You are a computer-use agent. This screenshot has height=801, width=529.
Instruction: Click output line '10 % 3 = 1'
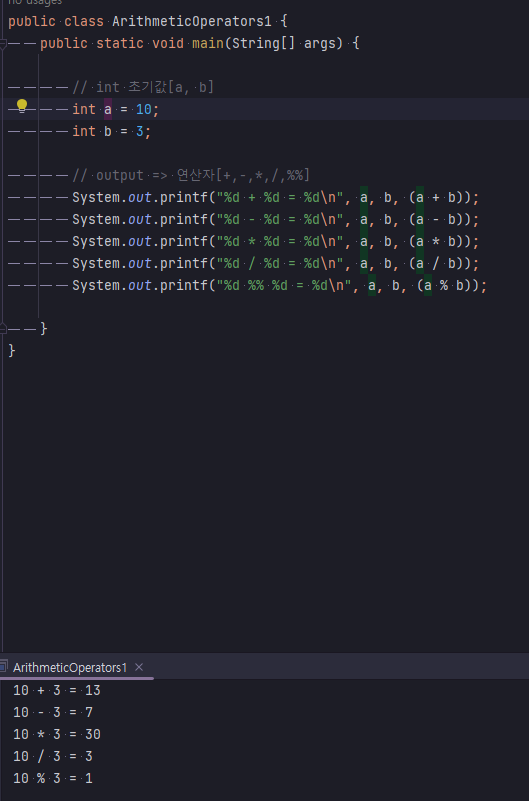point(53,779)
